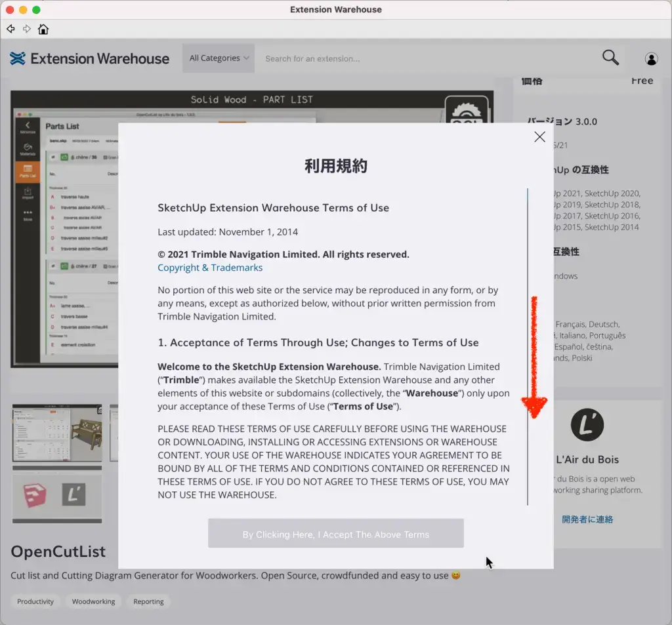This screenshot has height=625, width=672.
Task: Select the Productivity tag
Action: (35, 601)
